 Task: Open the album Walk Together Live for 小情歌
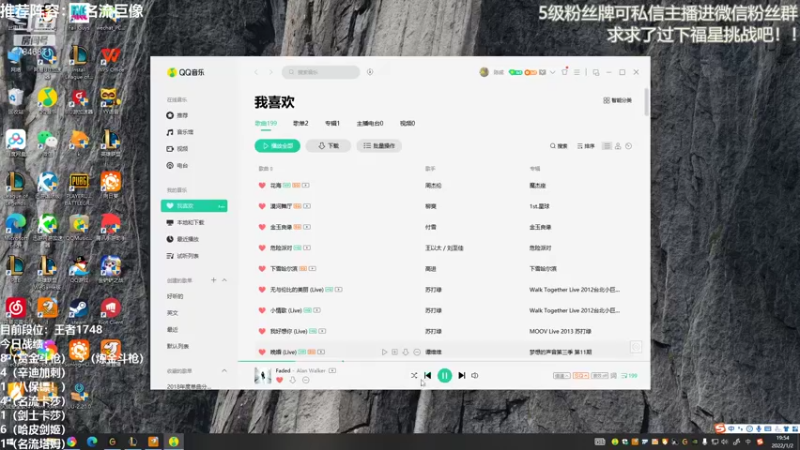574,311
